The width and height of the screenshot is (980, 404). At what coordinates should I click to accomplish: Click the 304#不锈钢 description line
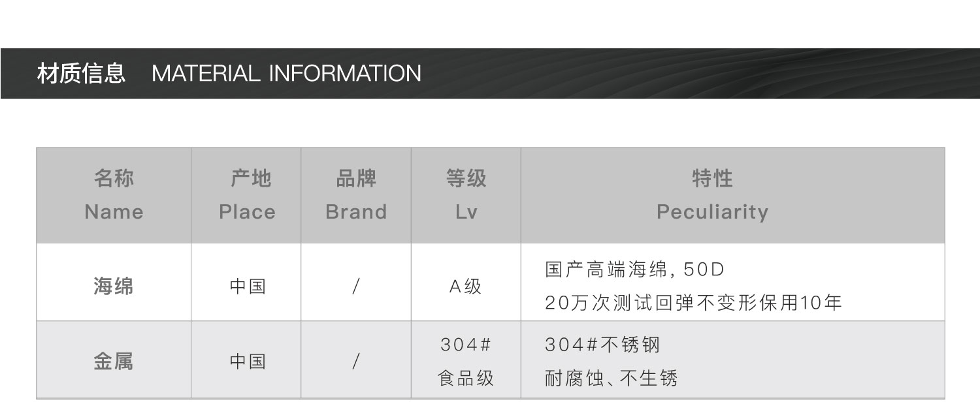pos(602,344)
